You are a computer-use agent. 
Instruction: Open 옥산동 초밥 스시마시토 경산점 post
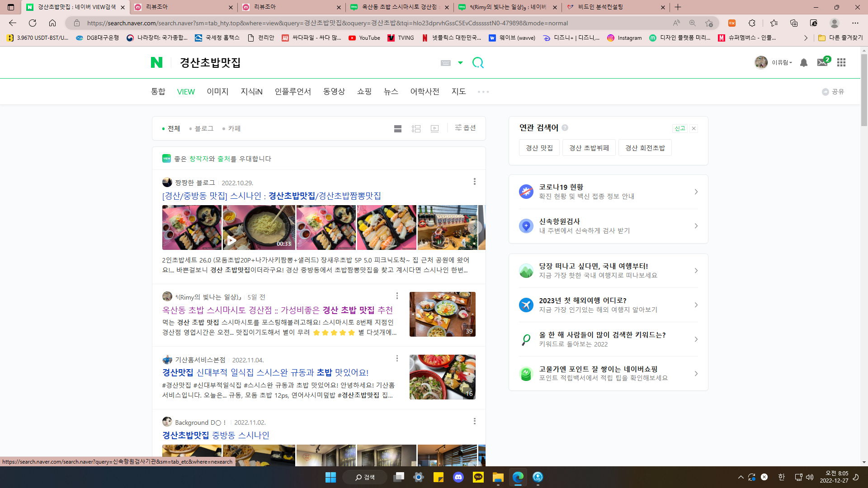pos(278,310)
